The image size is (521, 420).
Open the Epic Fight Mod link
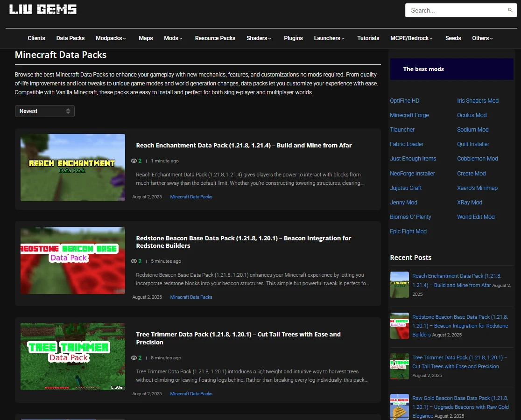click(x=408, y=231)
